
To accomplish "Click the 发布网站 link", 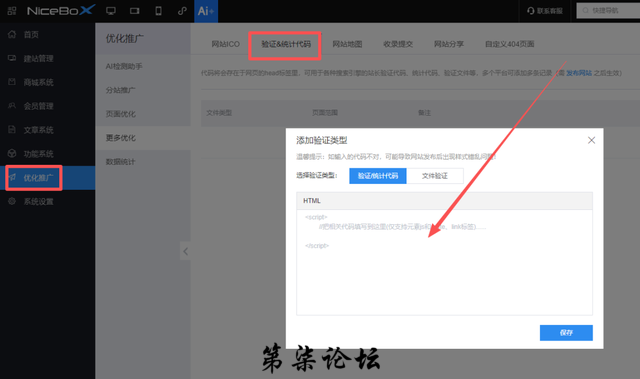I will pos(579,73).
